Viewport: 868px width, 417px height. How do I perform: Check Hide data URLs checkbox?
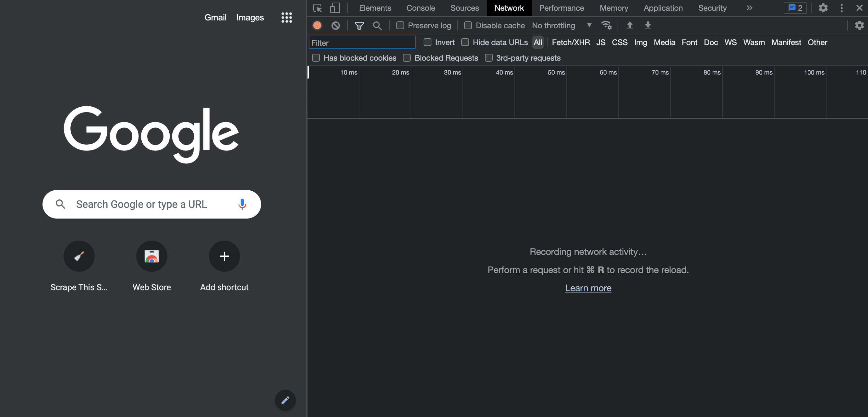pyautogui.click(x=465, y=42)
